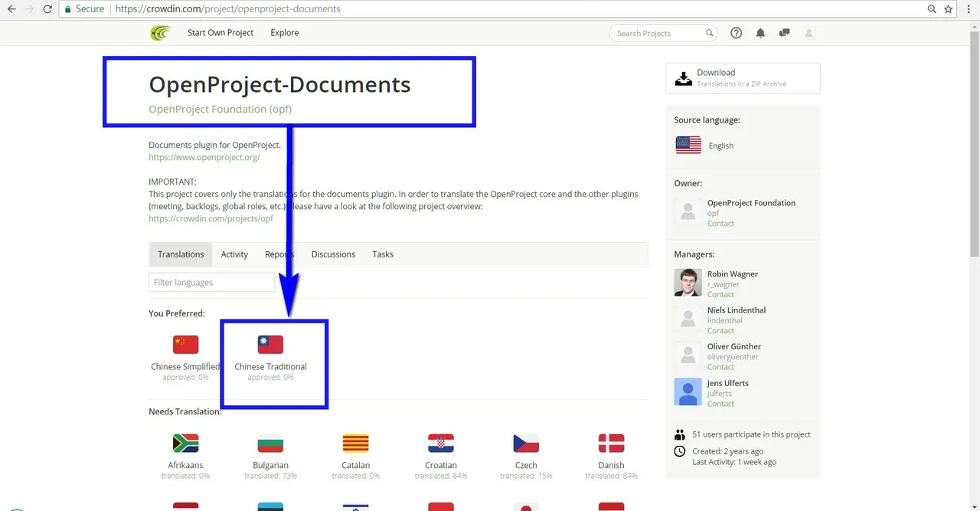Click the zoom magnifier icon in address bar
The width and height of the screenshot is (980, 511).
(932, 9)
